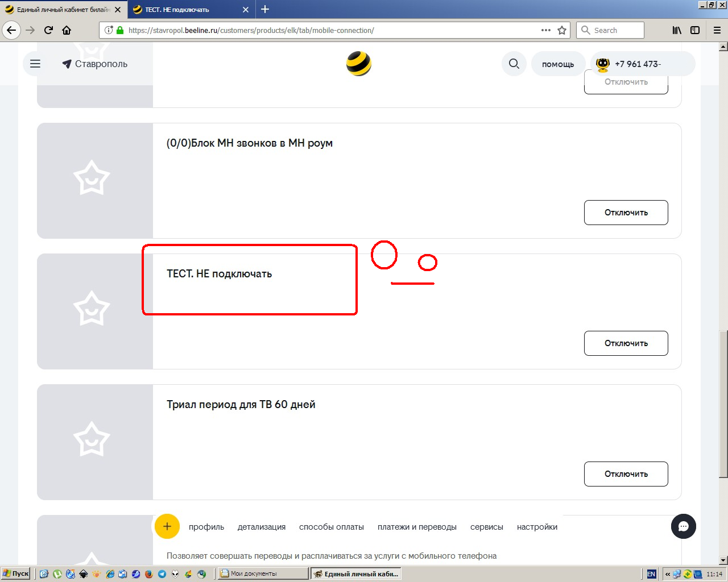Bookmark this page with the star icon
Screen dimensions: 728x582
(562, 30)
